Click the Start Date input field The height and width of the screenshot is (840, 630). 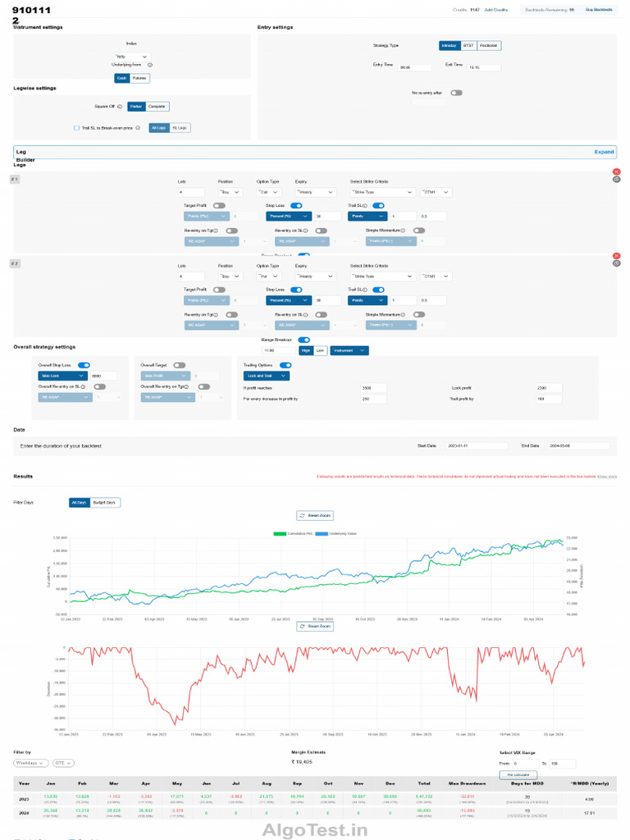click(x=476, y=445)
